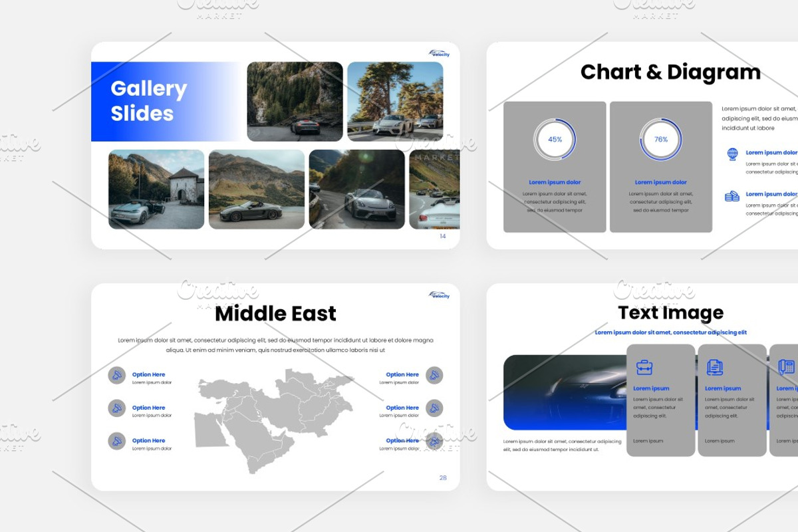Select the 76% donut chart
Viewport: 798px width, 532px height.
click(x=661, y=140)
